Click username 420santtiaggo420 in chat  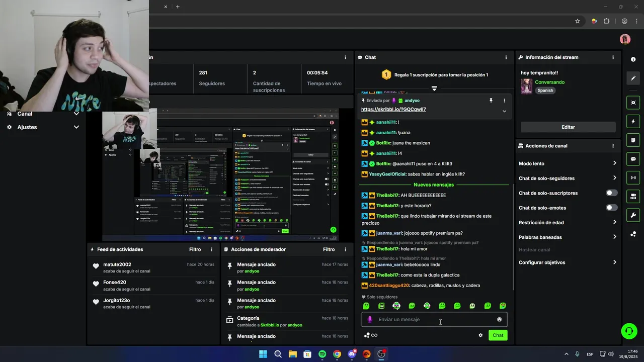[x=389, y=286]
